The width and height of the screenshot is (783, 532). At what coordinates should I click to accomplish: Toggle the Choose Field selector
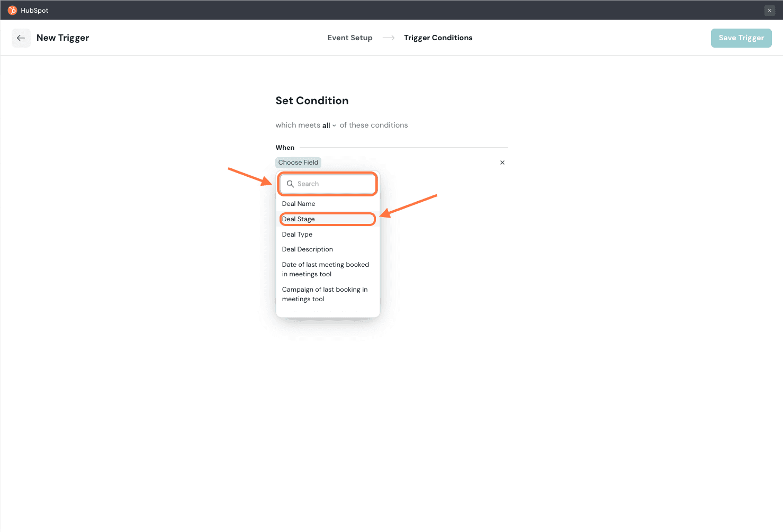pyautogui.click(x=298, y=163)
